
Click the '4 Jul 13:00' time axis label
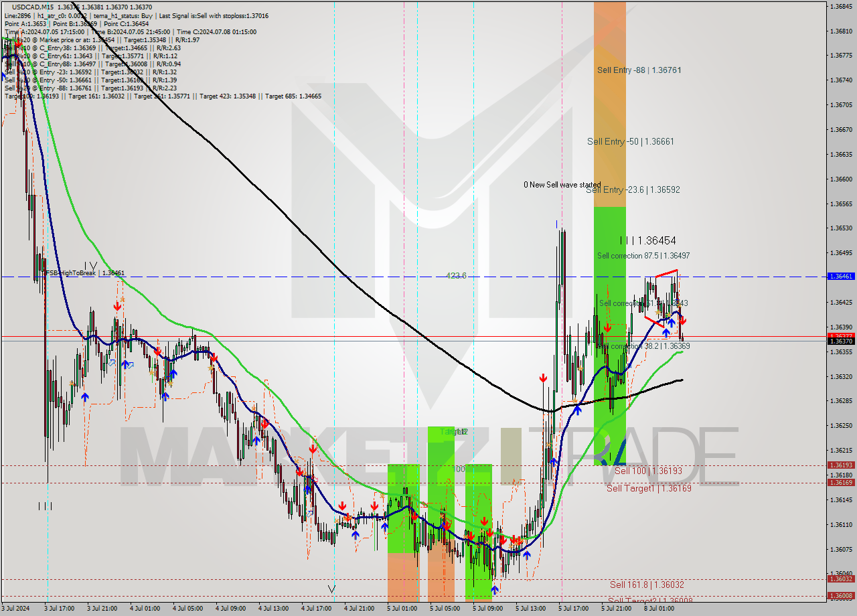[x=273, y=609]
